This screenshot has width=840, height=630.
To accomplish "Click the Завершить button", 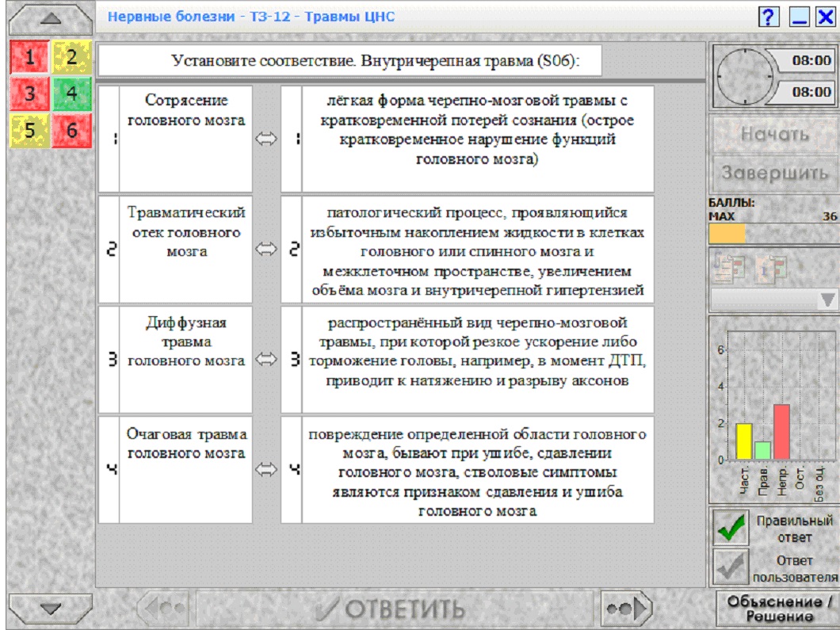I will (775, 173).
